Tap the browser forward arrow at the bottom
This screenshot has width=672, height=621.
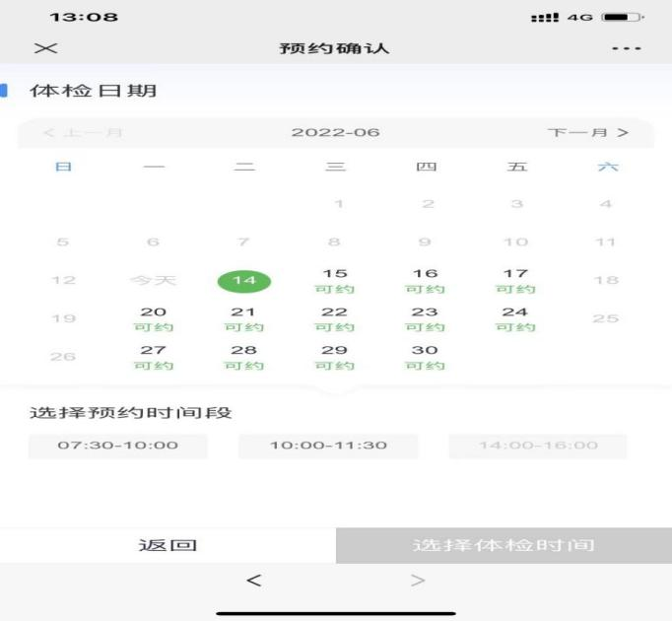tap(418, 581)
